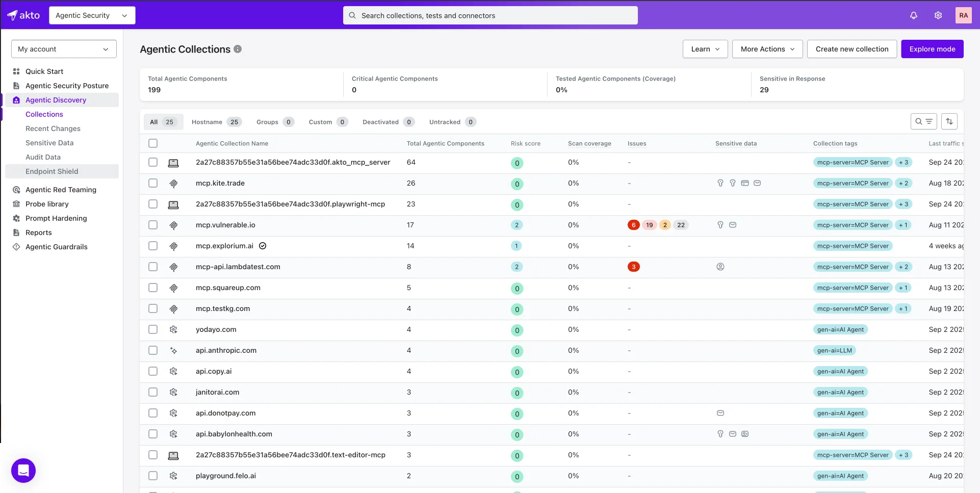Open the More Actions dropdown
The image size is (980, 493).
(x=767, y=49)
